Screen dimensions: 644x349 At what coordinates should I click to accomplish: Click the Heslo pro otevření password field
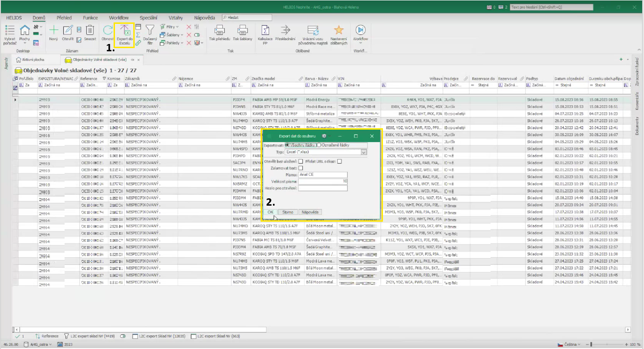pyautogui.click(x=322, y=188)
